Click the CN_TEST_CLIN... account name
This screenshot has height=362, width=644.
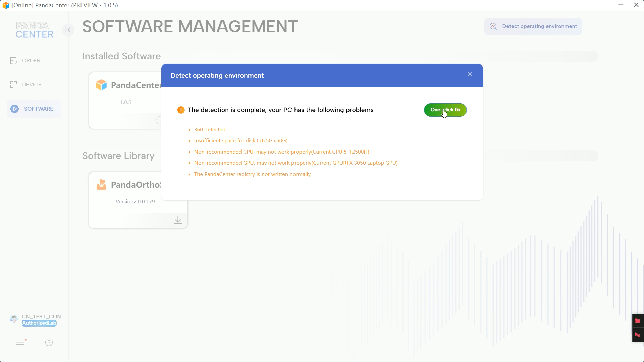(x=43, y=317)
